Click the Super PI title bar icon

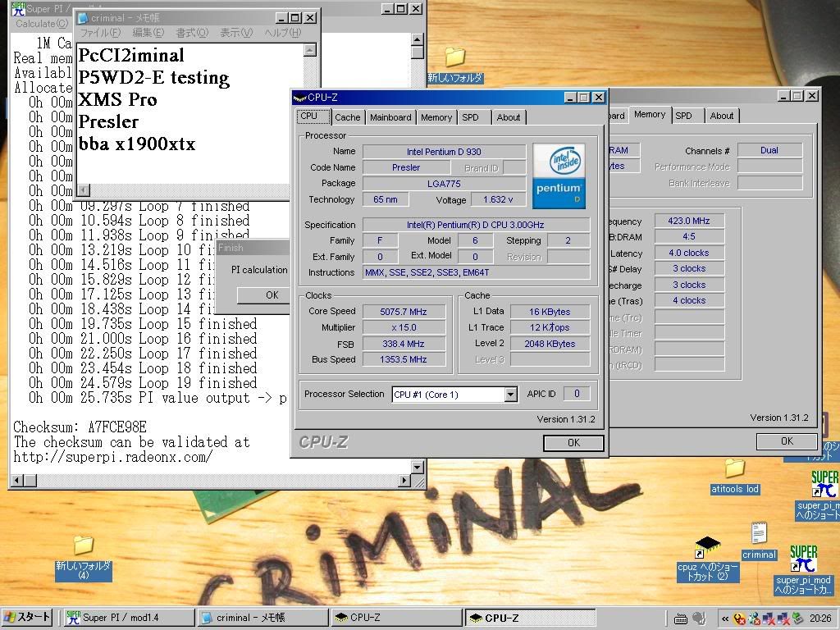[18, 8]
